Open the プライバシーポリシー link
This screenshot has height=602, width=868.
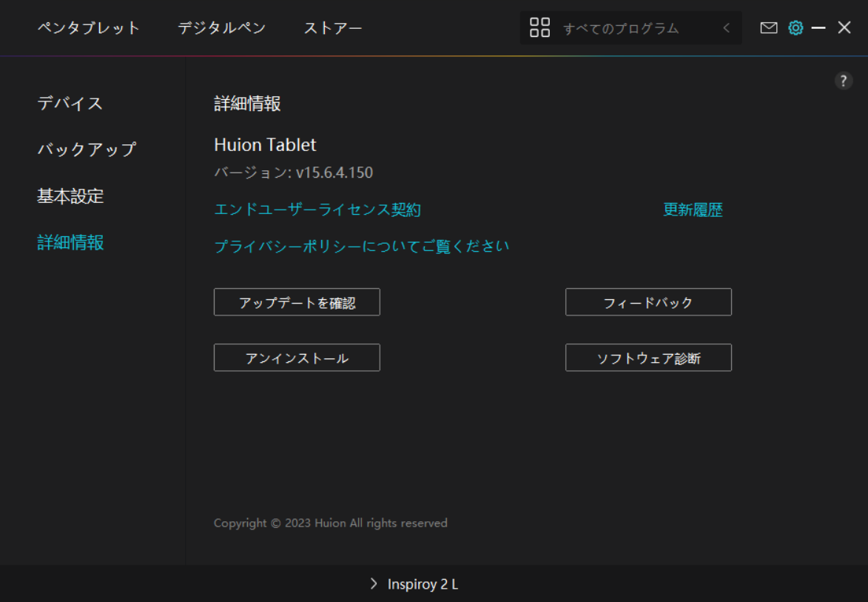click(x=361, y=246)
